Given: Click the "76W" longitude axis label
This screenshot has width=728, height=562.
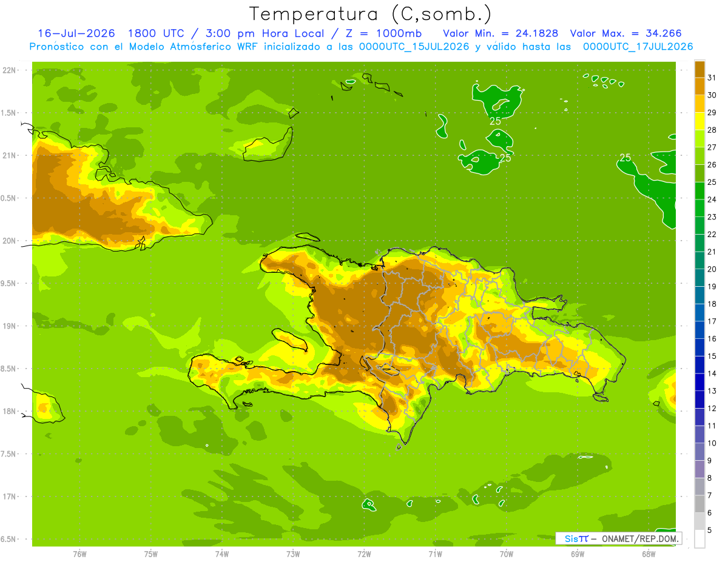Looking at the screenshot, I should 79,554.
